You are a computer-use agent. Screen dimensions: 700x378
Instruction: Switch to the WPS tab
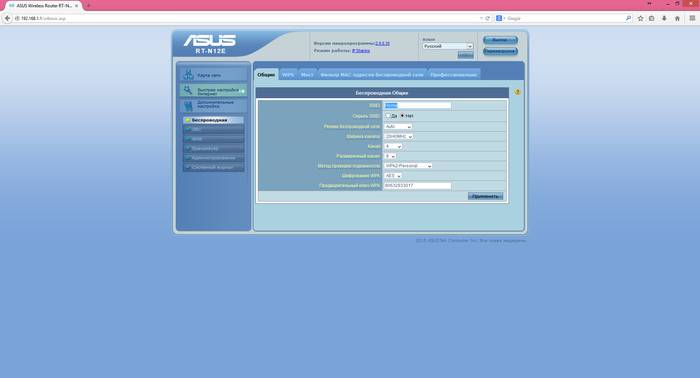tap(288, 75)
